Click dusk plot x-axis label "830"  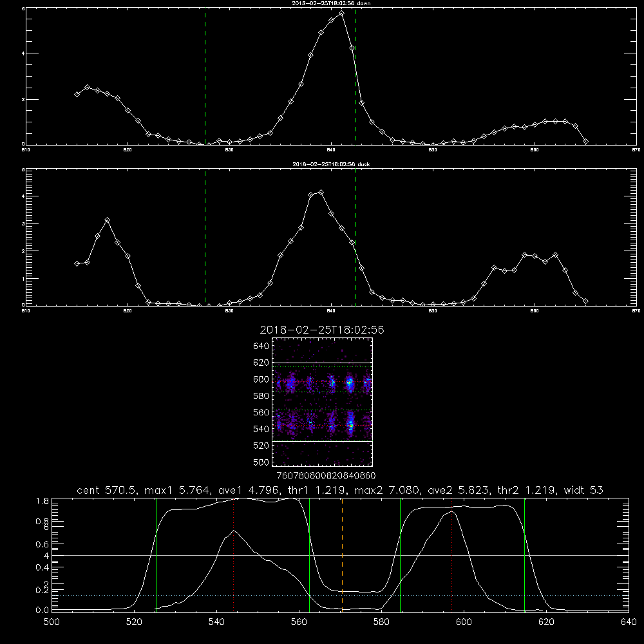(x=229, y=311)
